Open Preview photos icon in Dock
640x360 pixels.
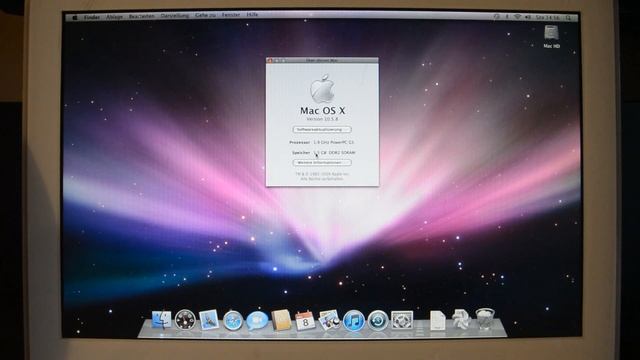(329, 320)
